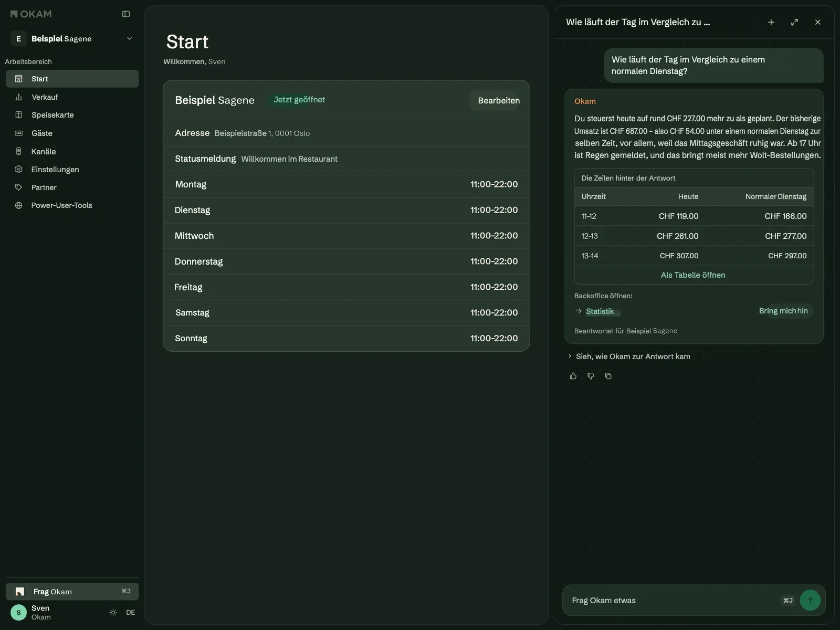Viewport: 840px width, 630px height.
Task: Click the Statusmeldung Willkommen im Restaurant row
Action: coord(346,159)
